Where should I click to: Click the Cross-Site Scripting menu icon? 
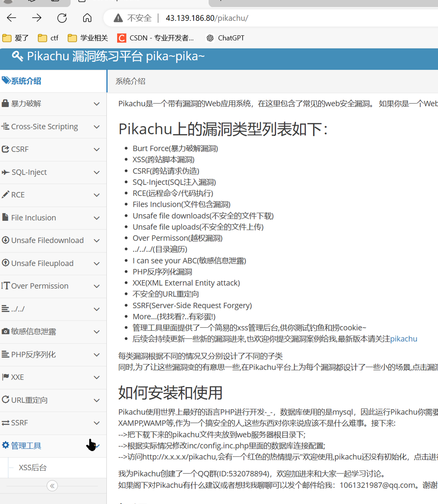[5, 126]
